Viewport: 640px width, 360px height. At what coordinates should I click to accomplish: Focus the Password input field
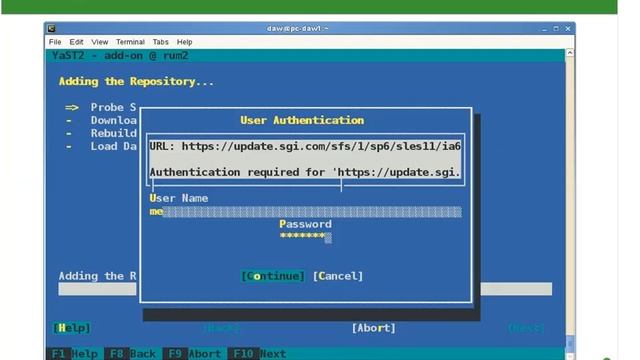[306, 237]
